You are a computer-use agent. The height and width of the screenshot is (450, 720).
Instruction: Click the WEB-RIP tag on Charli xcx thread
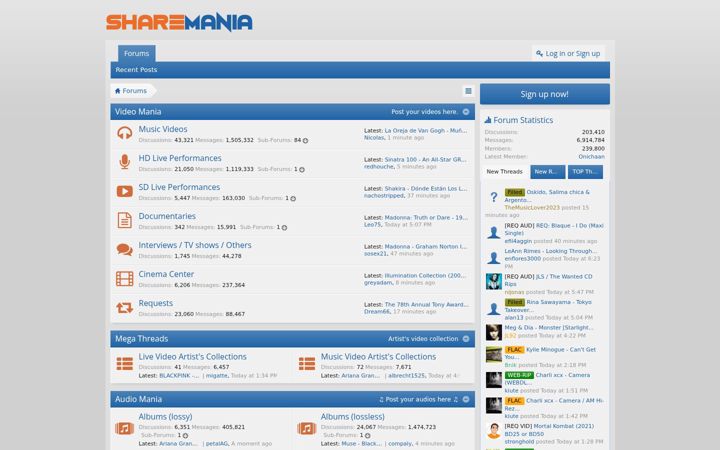(519, 375)
